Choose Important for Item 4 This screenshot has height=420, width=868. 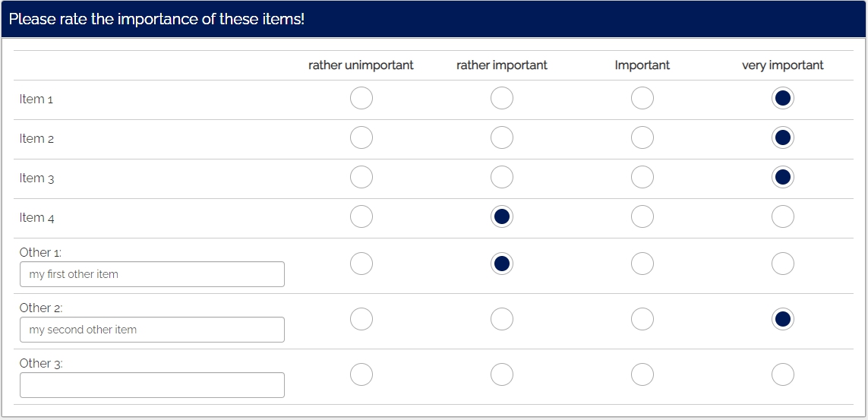tap(642, 217)
